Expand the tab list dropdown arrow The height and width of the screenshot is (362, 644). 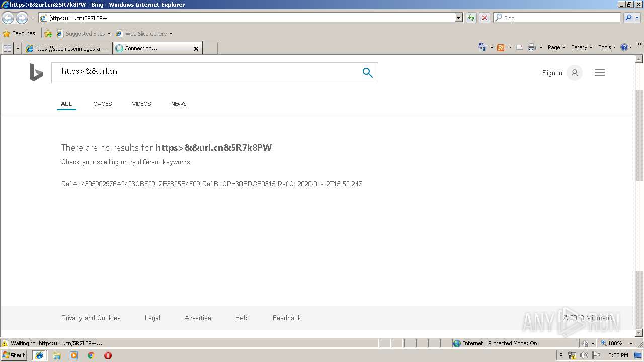pos(18,48)
